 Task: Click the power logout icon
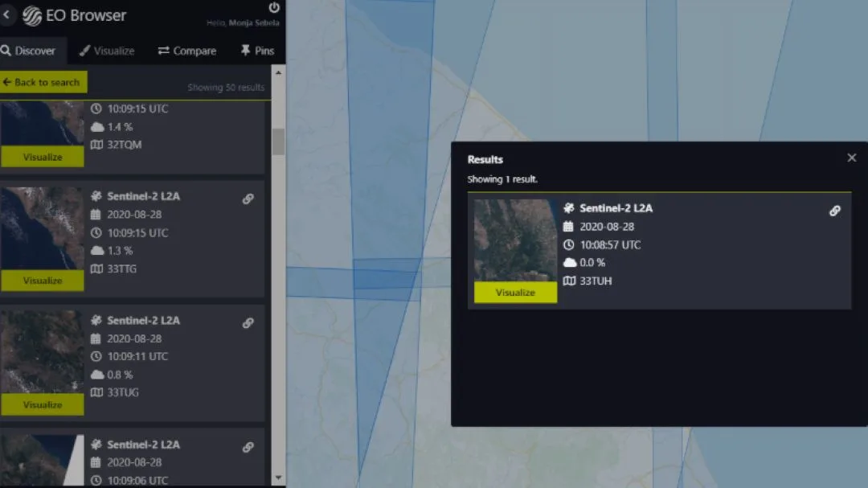[274, 7]
